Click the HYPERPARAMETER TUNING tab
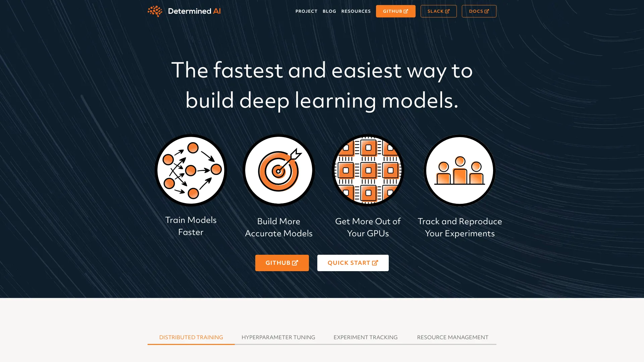The width and height of the screenshot is (644, 362). pos(278,337)
